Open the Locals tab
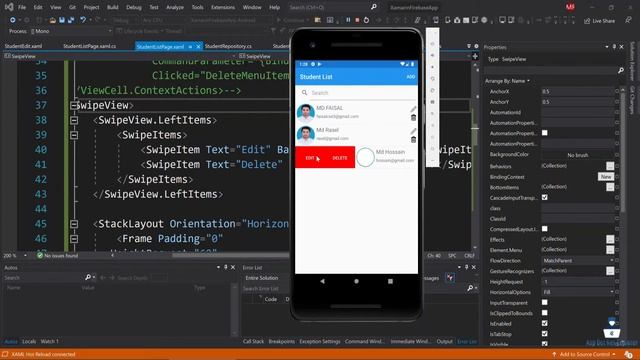This screenshot has height=360, width=640. tap(29, 341)
